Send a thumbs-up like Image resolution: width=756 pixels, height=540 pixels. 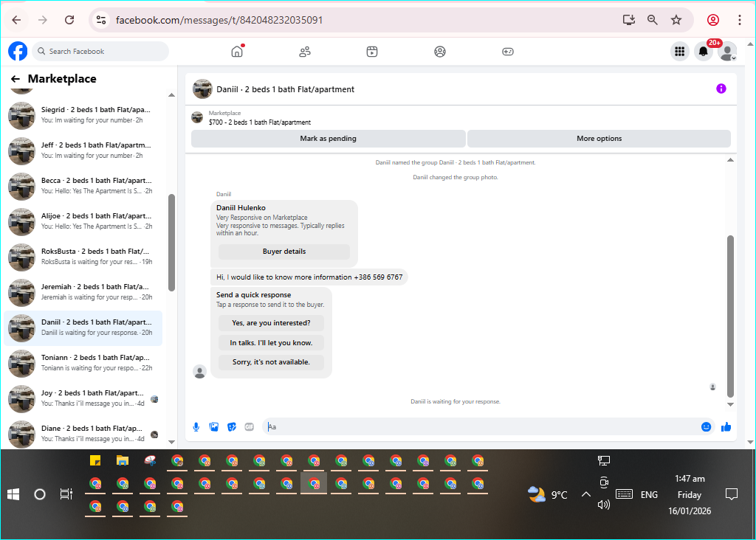point(726,427)
